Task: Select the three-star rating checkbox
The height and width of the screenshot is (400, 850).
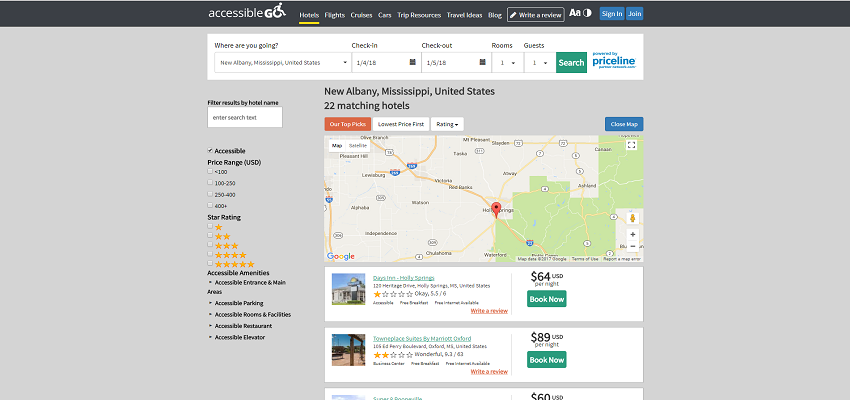Action: pos(210,244)
